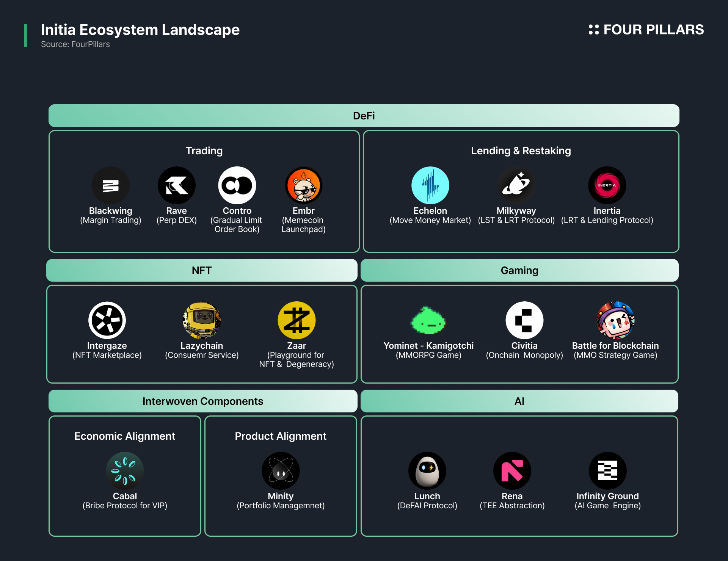Click the green Yominet Kamigotchi blob
This screenshot has width=728, height=561.
(428, 321)
